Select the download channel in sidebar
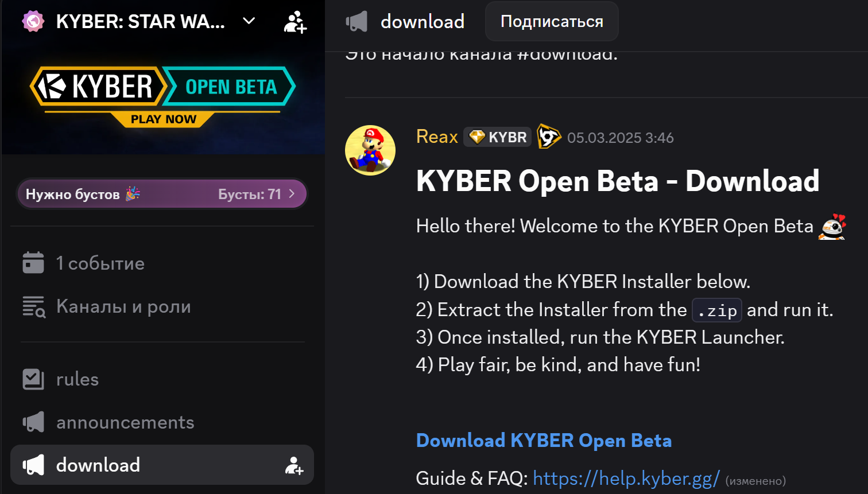868x494 pixels. pyautogui.click(x=162, y=465)
